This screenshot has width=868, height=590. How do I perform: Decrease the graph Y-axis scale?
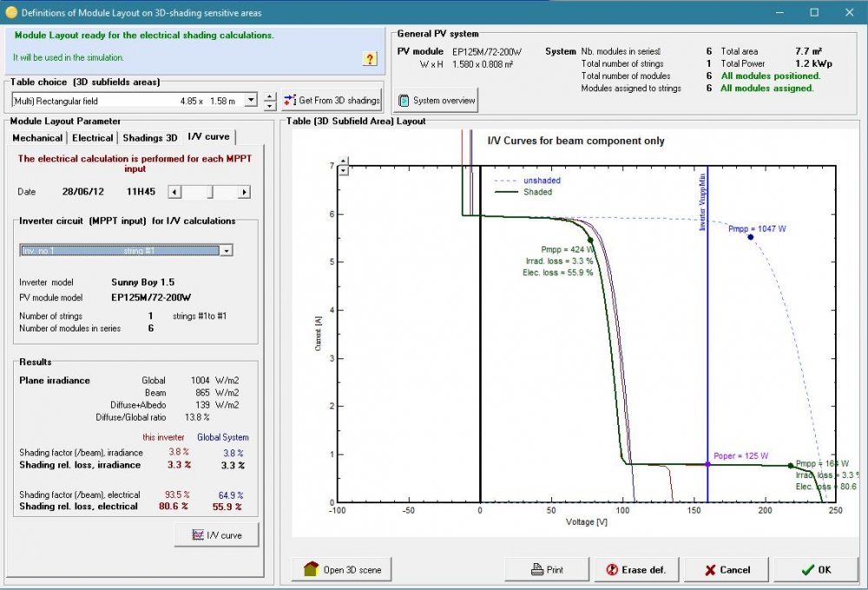pos(343,171)
